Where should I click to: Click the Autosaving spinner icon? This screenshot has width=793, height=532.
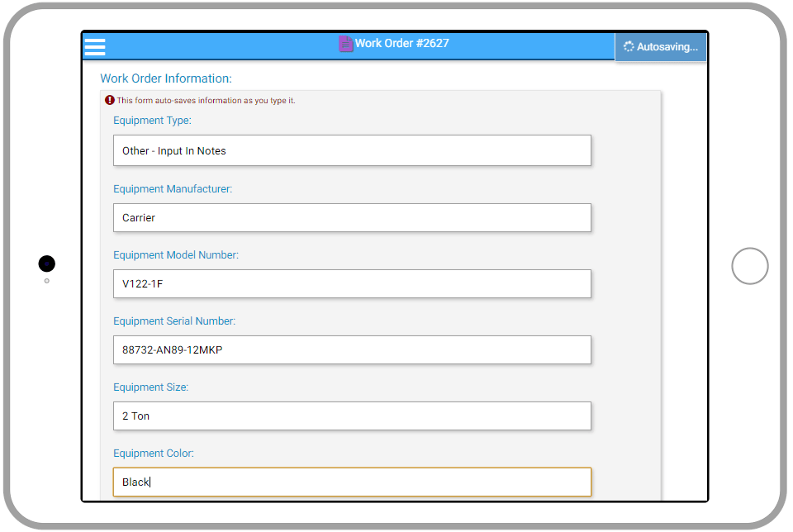click(629, 47)
